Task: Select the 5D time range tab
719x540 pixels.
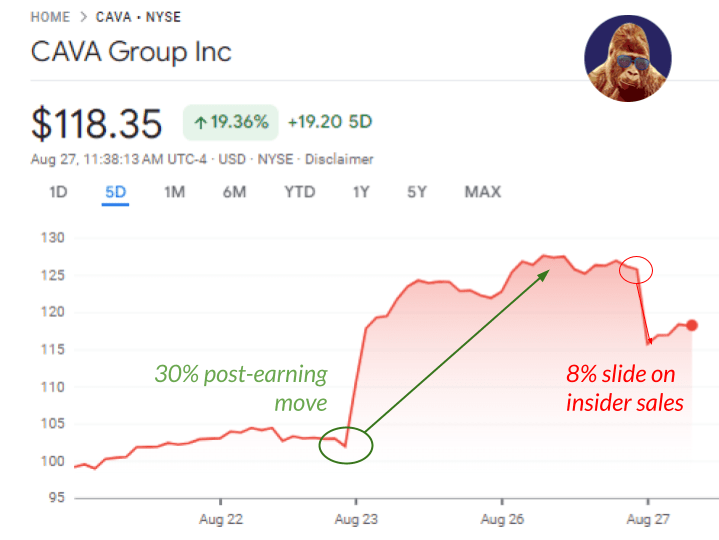Action: 115,192
